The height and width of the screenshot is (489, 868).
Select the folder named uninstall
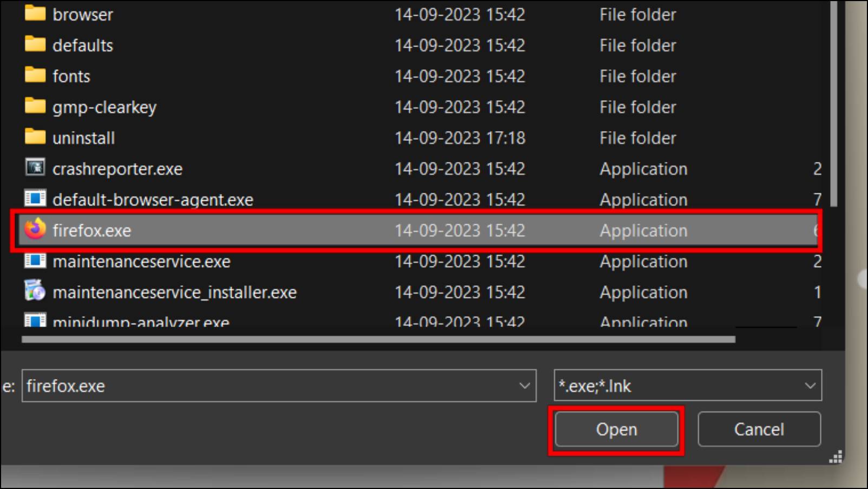tap(83, 138)
